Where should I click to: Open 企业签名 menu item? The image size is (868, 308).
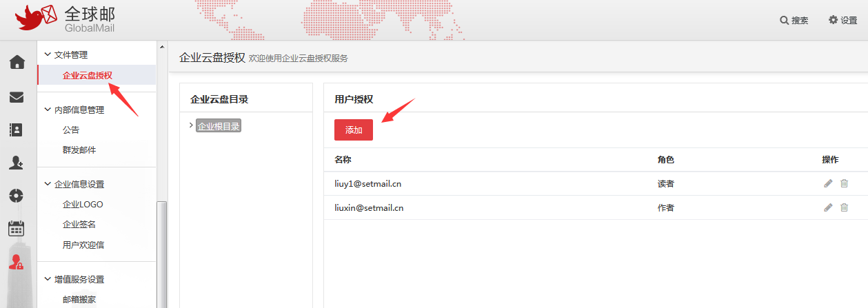pyautogui.click(x=79, y=224)
